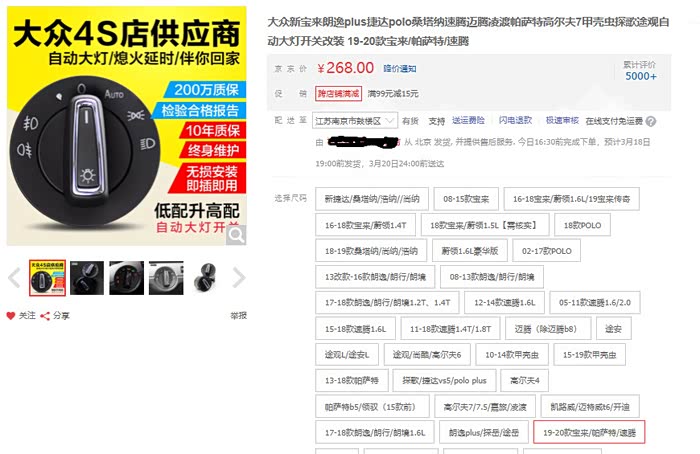Image resolution: width=700 pixels, height=454 pixels.
Task: Select option 02-17款POLO
Action: pos(547,251)
